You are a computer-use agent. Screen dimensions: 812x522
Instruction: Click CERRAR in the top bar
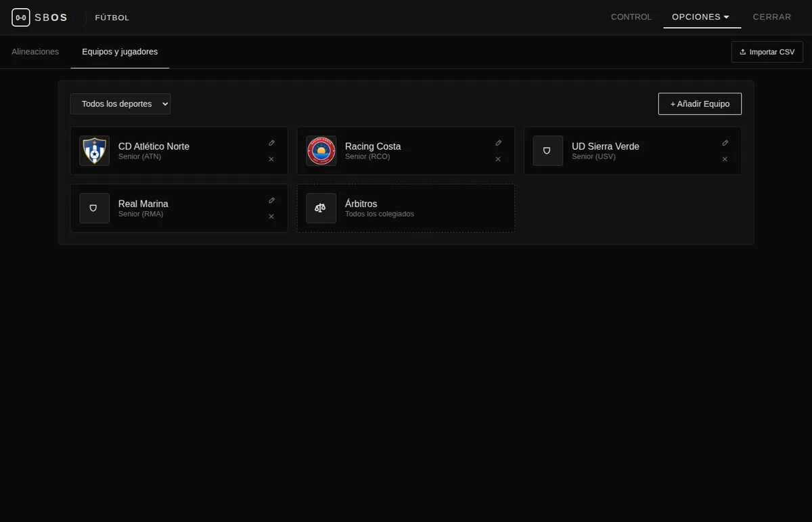point(772,17)
